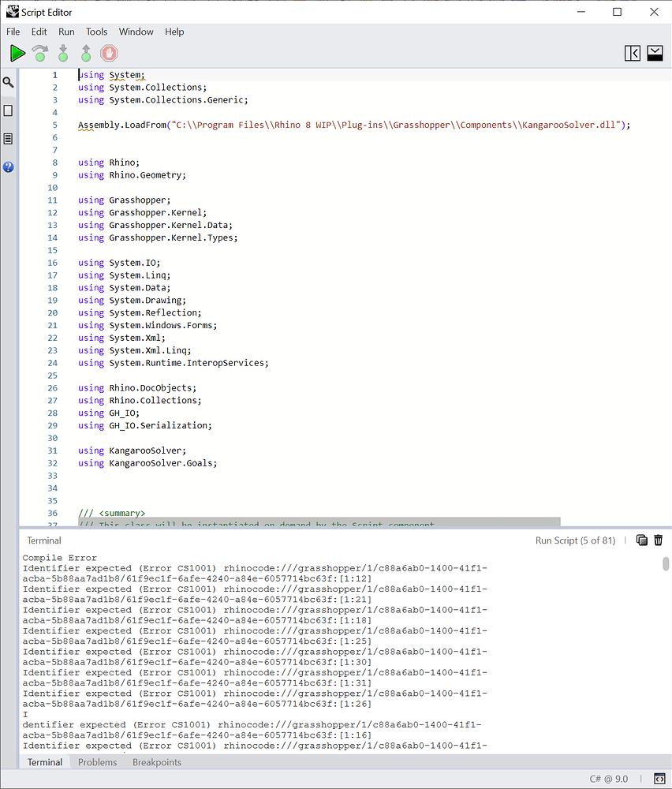The height and width of the screenshot is (789, 672).
Task: Switch to the Problems tab
Action: (x=97, y=762)
